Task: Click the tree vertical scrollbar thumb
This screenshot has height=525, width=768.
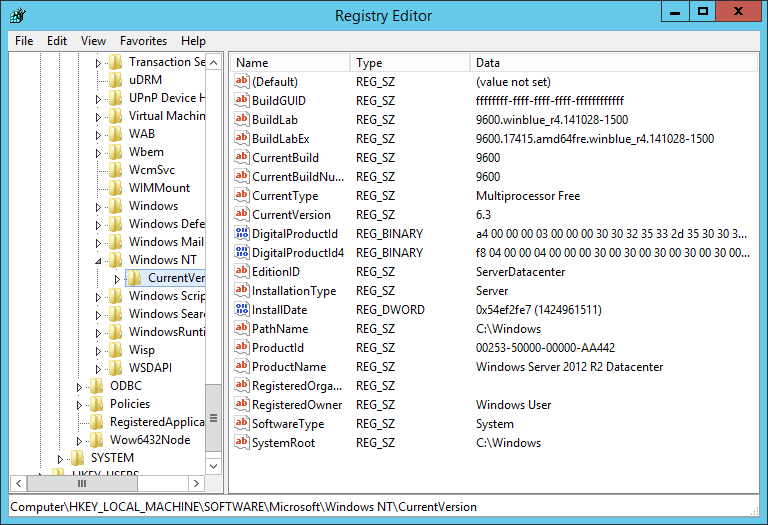Action: 214,418
